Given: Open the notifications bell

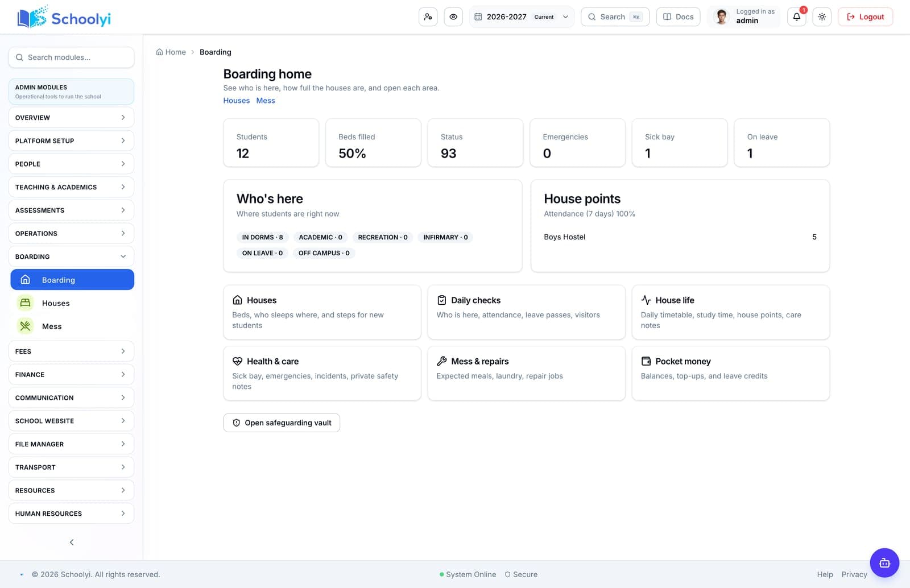Looking at the screenshot, I should click(797, 16).
